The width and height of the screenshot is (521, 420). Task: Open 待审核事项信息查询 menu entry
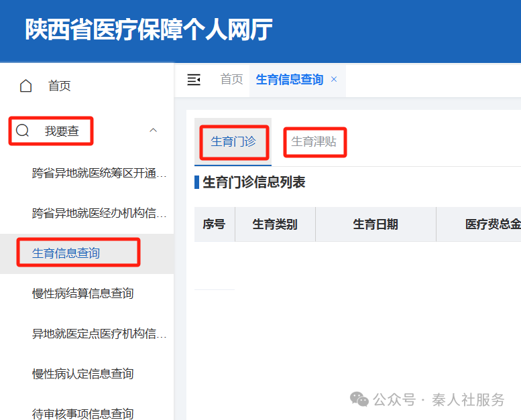(82, 413)
